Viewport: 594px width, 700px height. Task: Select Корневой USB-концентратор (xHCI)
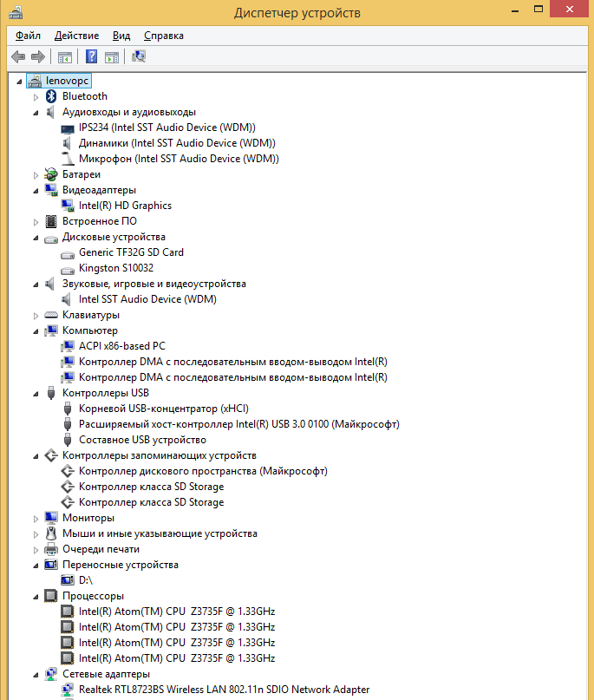163,409
